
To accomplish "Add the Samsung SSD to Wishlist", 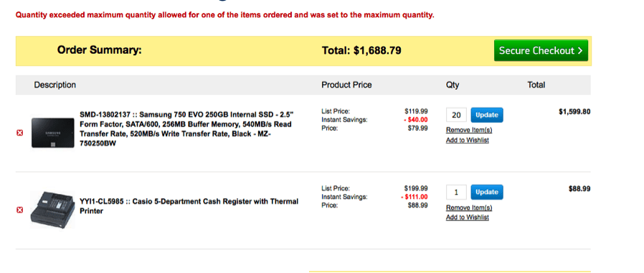I will 468,140.
